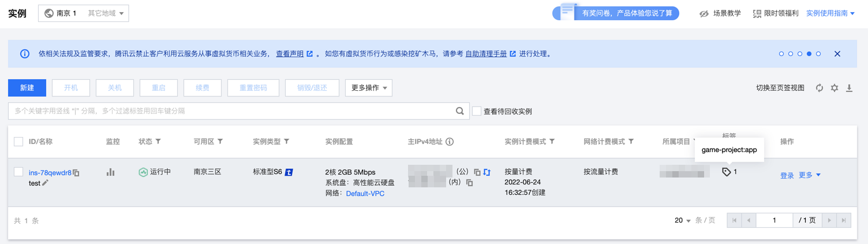Click the search magnifier icon

click(459, 111)
